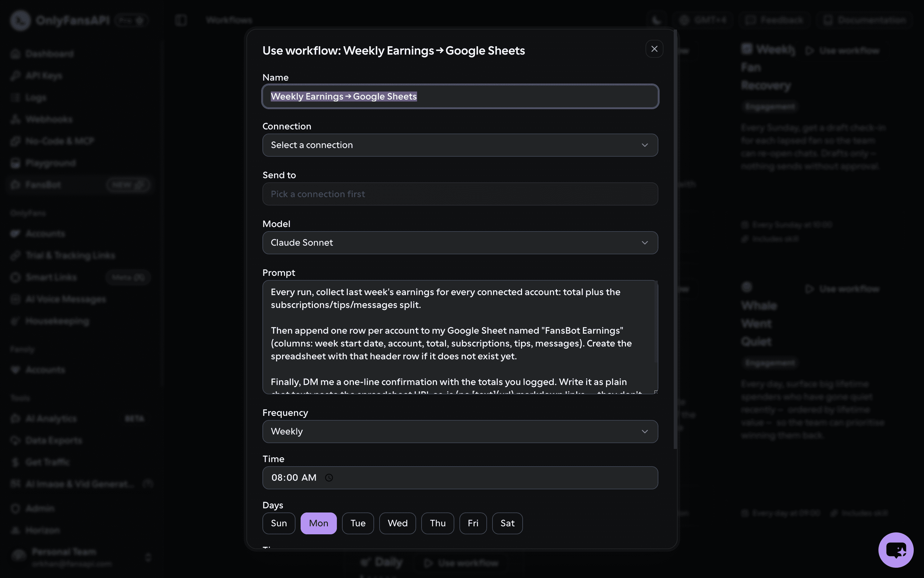
Task: Click the Name input field
Action: (x=460, y=96)
